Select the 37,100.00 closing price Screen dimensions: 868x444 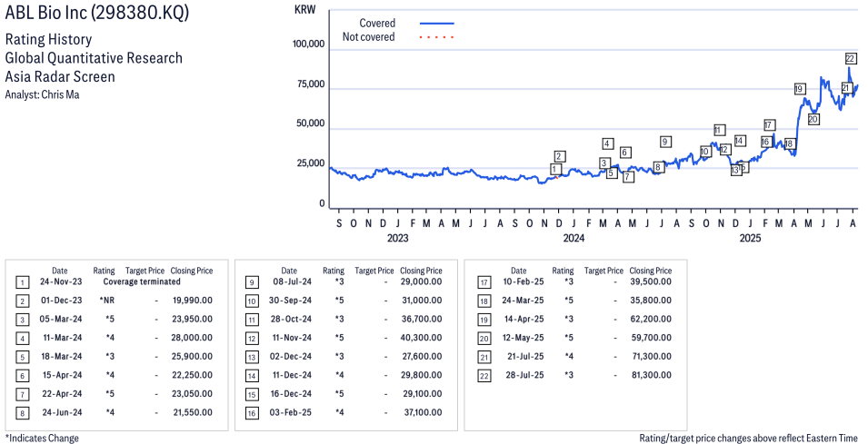pos(423,412)
